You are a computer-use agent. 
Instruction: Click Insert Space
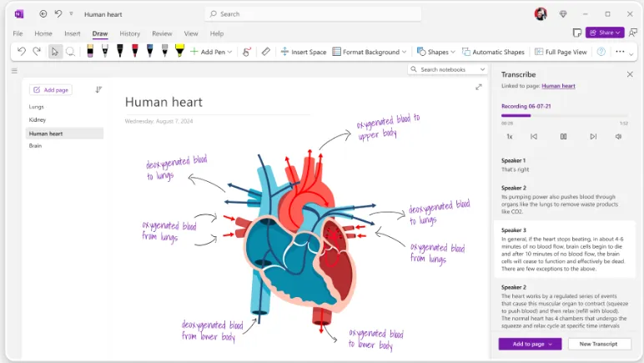pyautogui.click(x=303, y=52)
